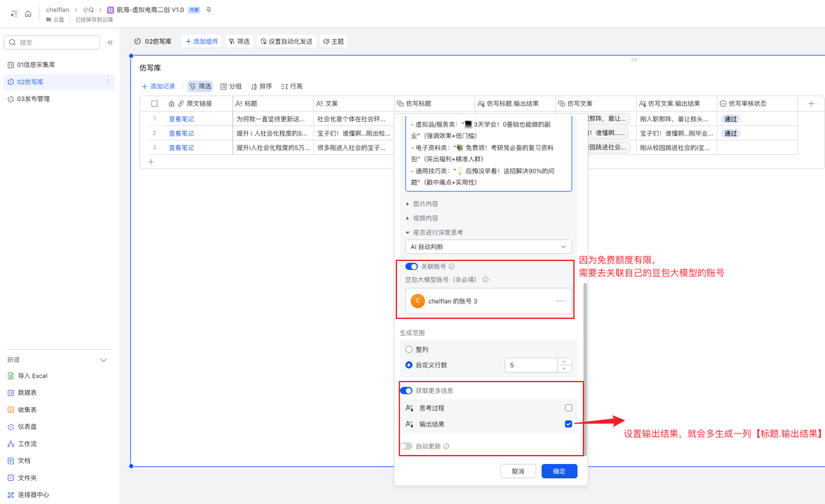
Task: Select the 整列 radio option
Action: coord(409,349)
